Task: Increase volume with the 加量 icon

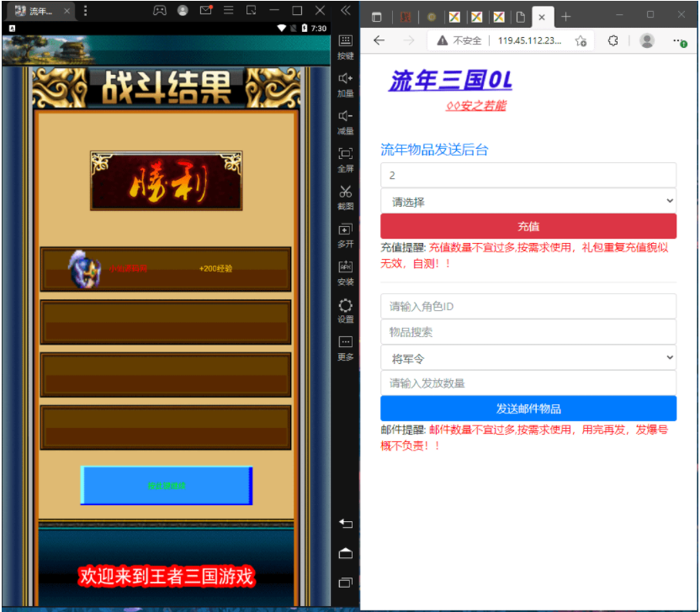Action: [x=345, y=83]
